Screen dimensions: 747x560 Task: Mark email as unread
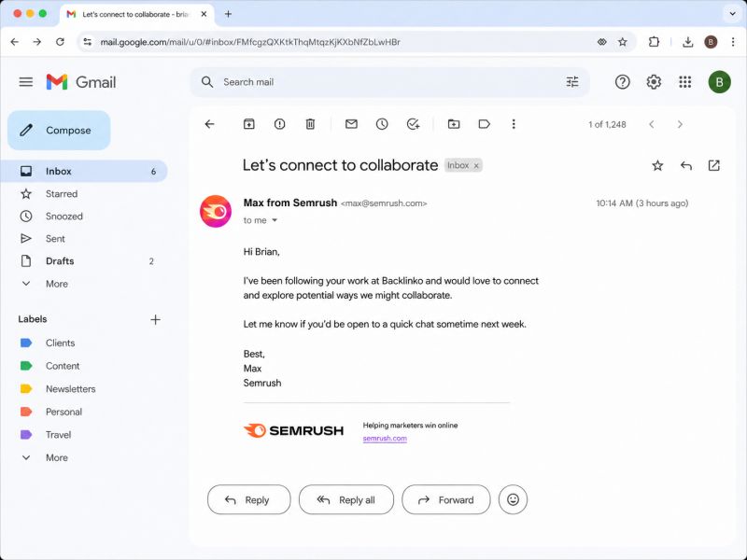point(351,124)
